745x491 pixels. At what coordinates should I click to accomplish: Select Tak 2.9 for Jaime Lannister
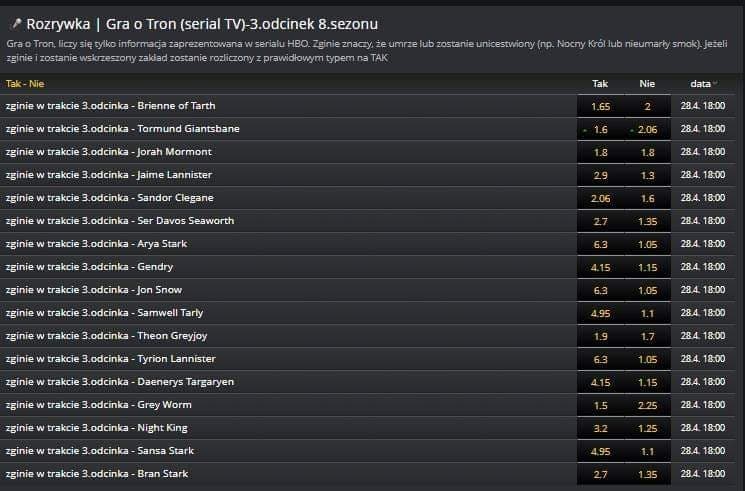tap(600, 175)
